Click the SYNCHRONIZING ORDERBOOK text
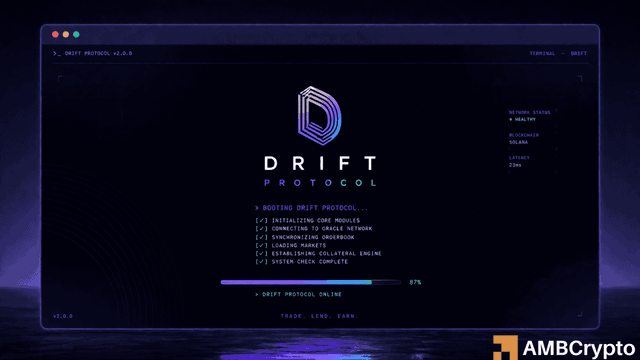The width and height of the screenshot is (640, 360). [313, 237]
